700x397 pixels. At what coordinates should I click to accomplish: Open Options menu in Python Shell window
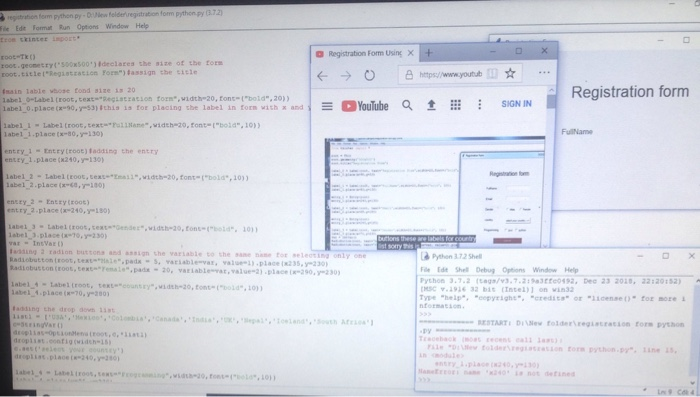point(513,270)
